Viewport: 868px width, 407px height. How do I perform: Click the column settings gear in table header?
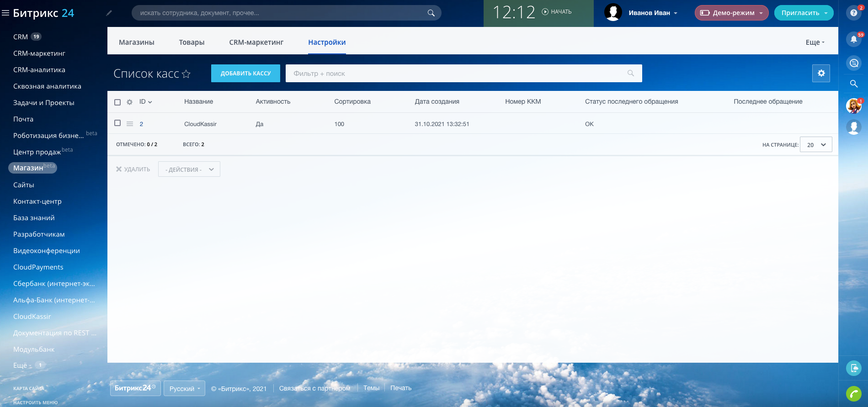tap(130, 102)
